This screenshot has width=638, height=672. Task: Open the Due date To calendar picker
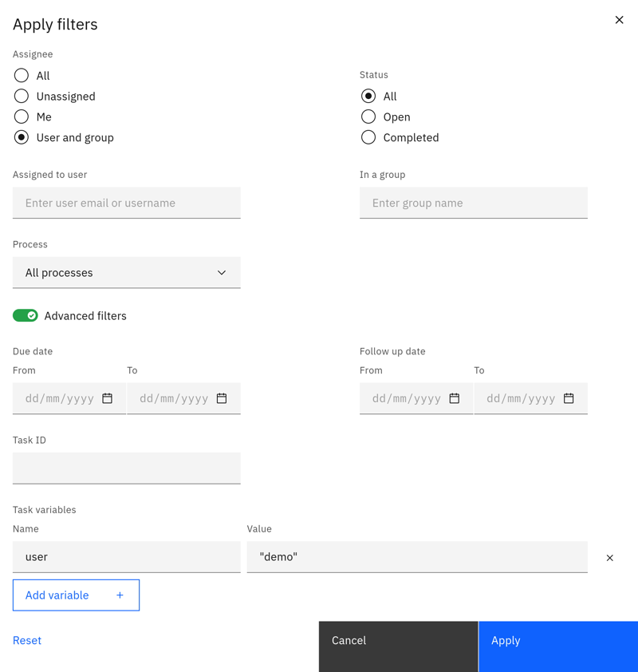point(223,398)
